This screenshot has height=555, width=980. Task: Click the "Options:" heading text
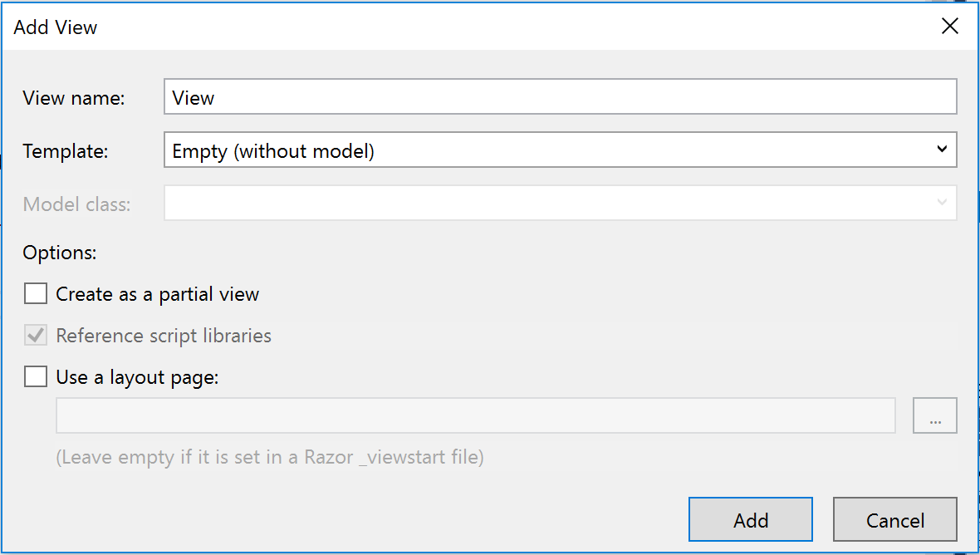pos(60,253)
